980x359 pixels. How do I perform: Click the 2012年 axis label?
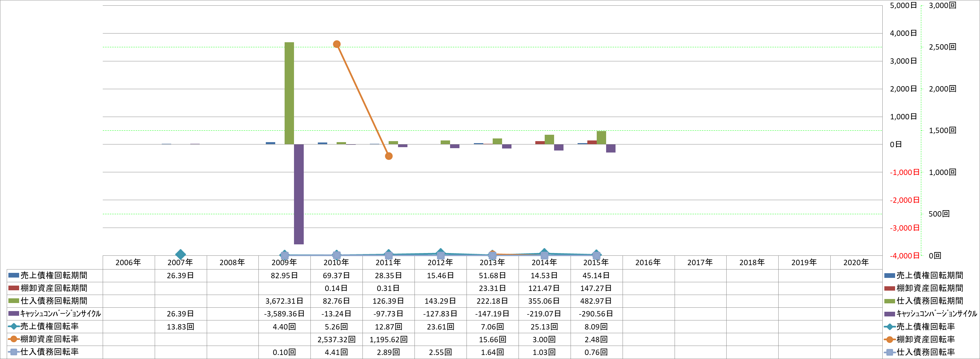tap(440, 262)
